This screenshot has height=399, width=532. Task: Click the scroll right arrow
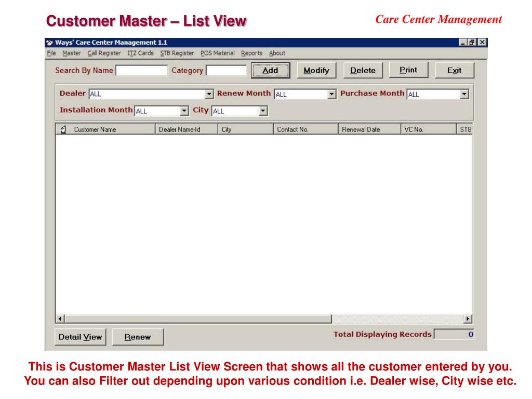468,318
